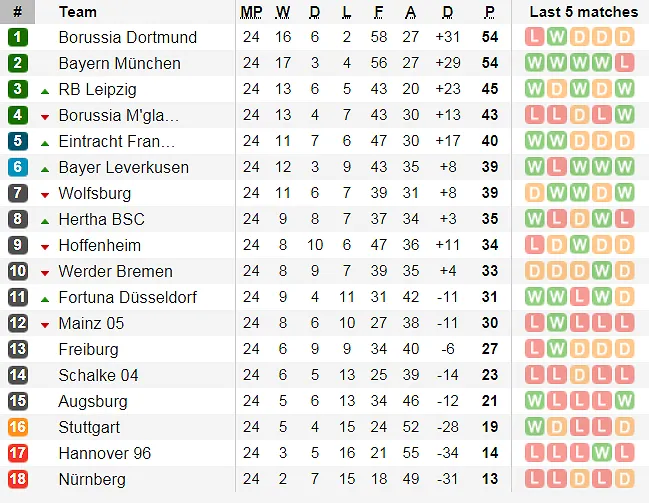
Task: Click Schalke 04 team name
Action: 98,375
